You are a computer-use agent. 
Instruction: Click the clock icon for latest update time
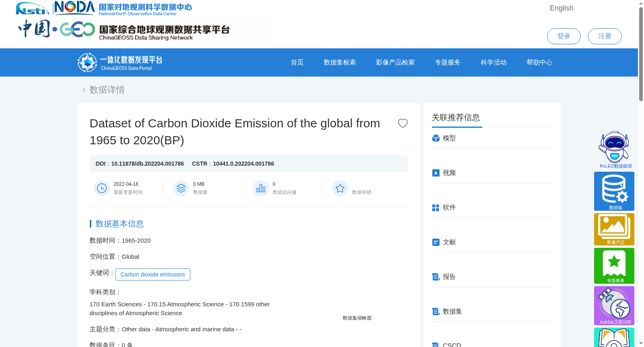(102, 188)
